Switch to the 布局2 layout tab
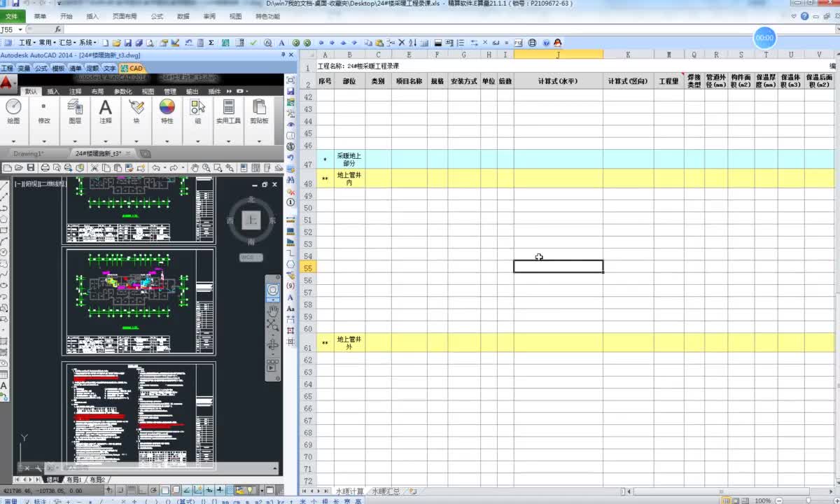 pyautogui.click(x=97, y=479)
